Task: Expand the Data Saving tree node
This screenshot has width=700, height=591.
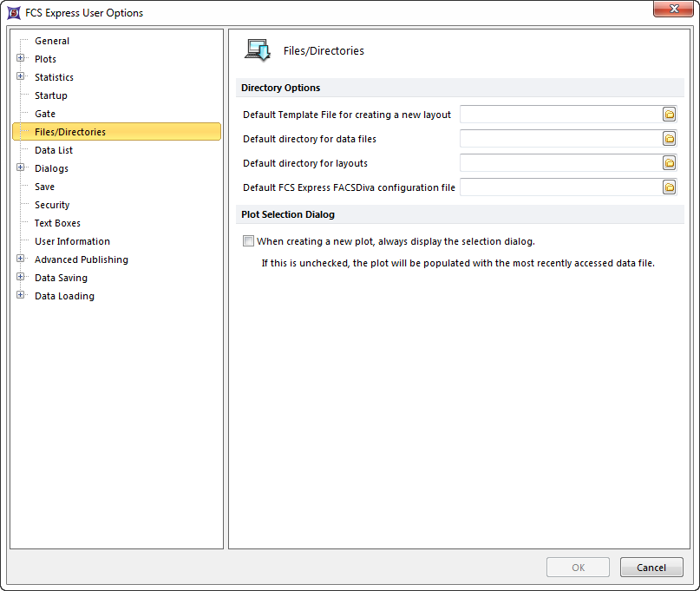Action: 21,277
